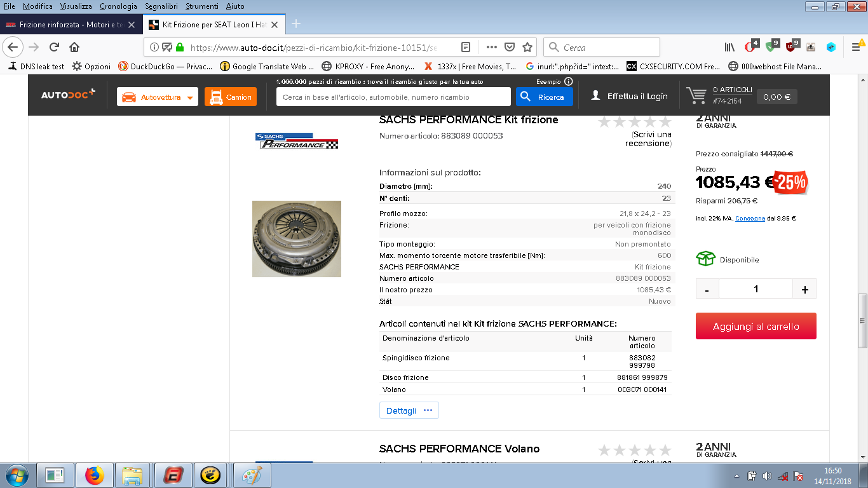Click the Esempio info icon
The image size is (868, 488).
[x=568, y=81]
